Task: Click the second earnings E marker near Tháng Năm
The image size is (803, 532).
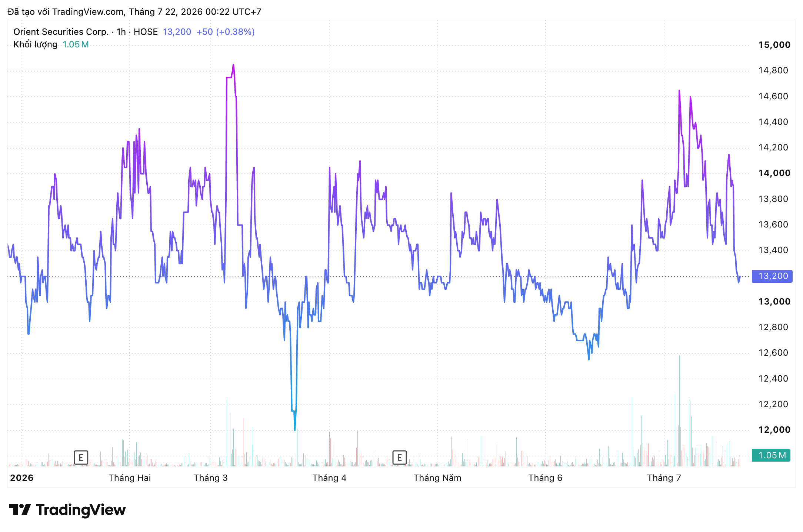Action: pyautogui.click(x=399, y=458)
